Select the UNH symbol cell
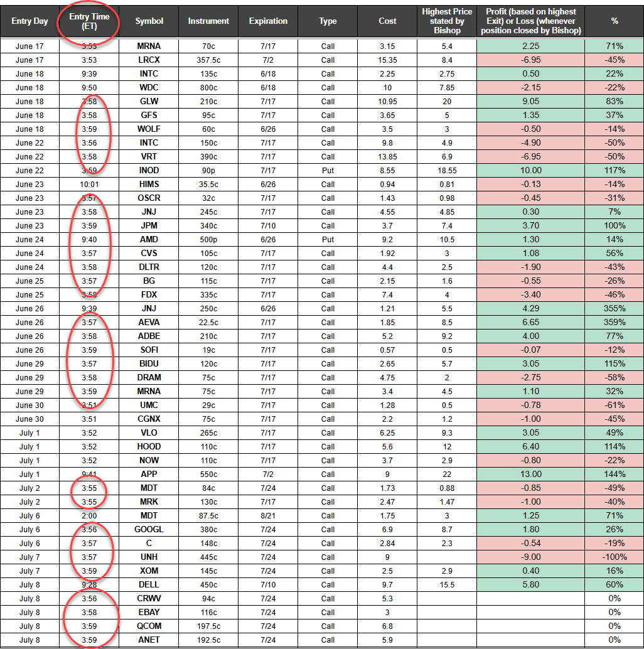 coord(149,557)
